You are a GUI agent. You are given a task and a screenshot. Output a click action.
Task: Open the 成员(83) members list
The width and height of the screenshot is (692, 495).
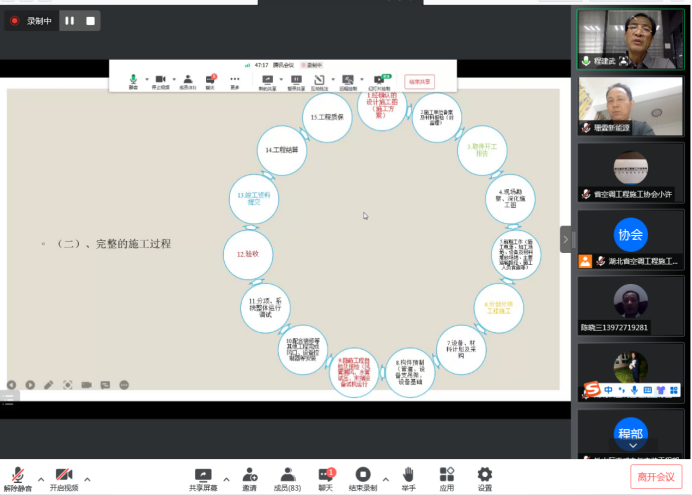(x=287, y=479)
